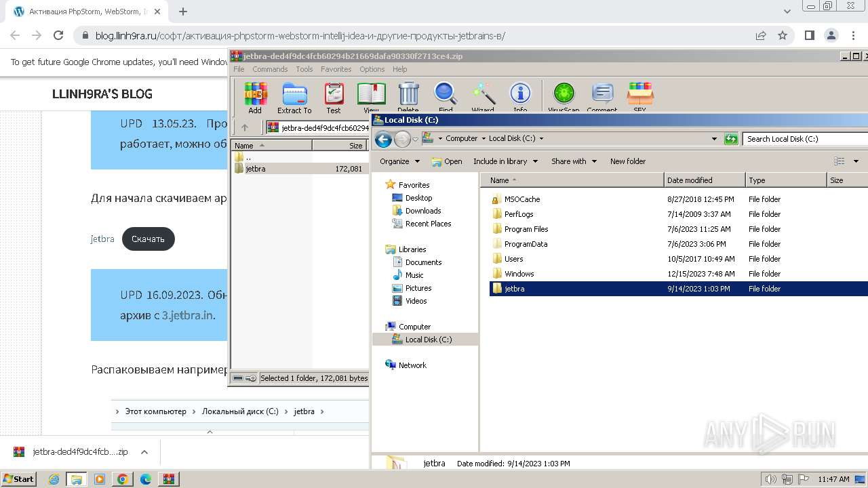Sort WinRAR list by Size column
The width and height of the screenshot is (868, 488).
pos(339,146)
